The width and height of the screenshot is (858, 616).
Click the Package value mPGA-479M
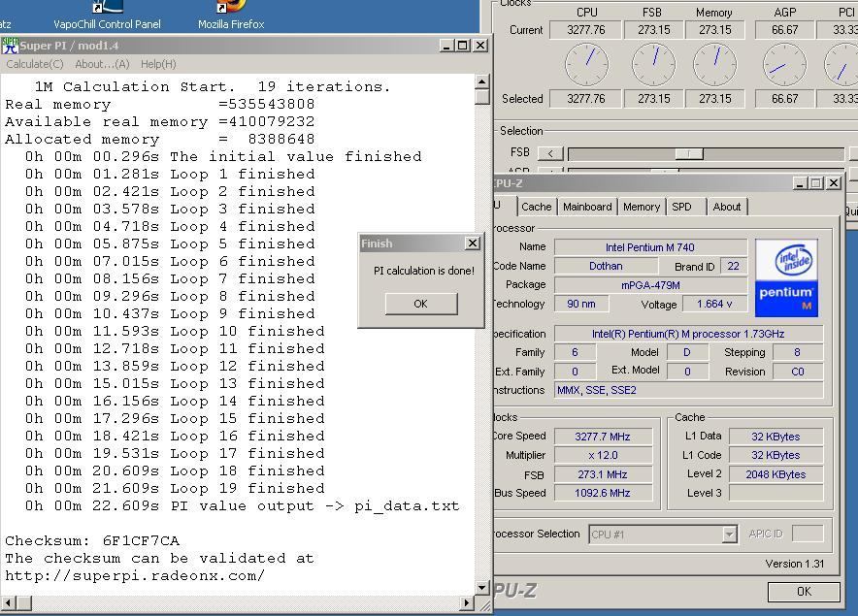650,285
